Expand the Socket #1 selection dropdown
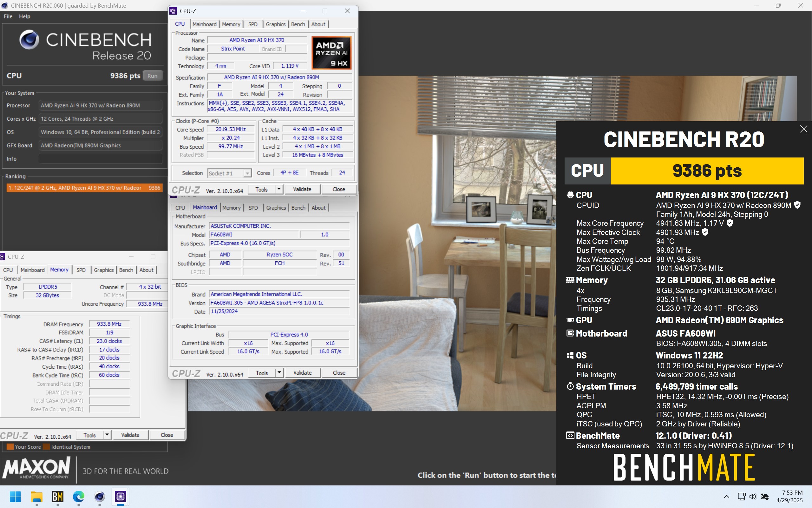This screenshot has height=508, width=812. 247,173
